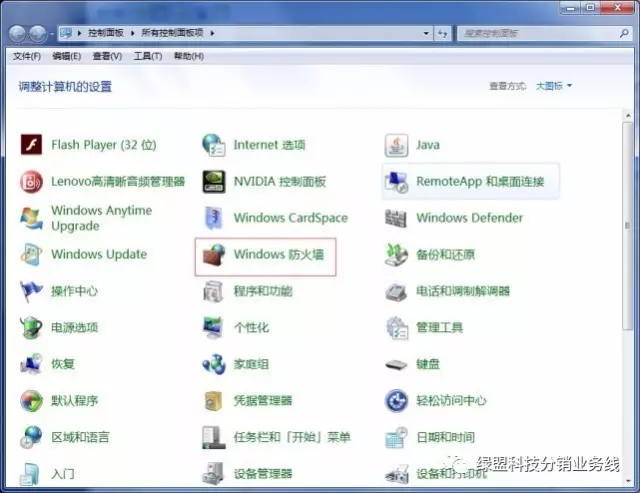
Task: Go back with the Back navigation button
Action: [x=17, y=34]
